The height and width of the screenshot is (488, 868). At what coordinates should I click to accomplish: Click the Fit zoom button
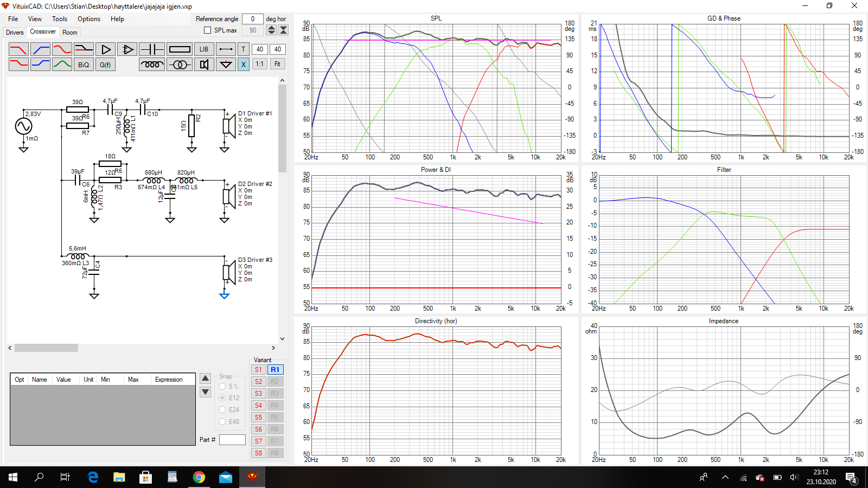277,64
